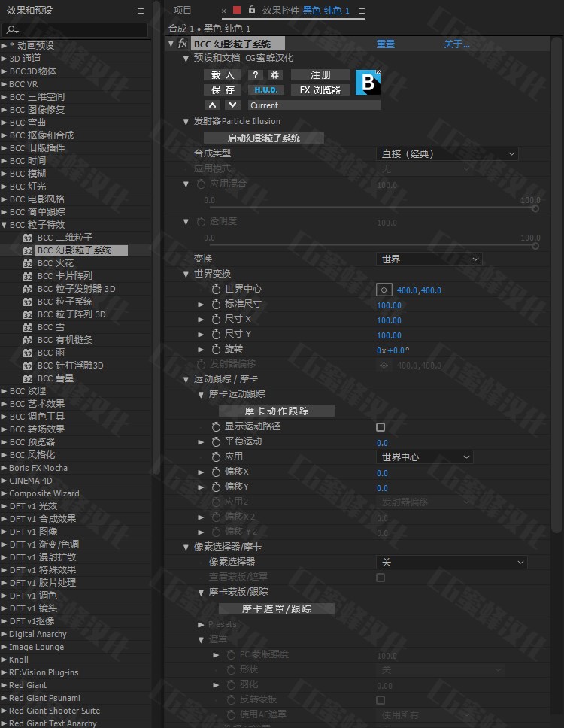The width and height of the screenshot is (564, 728).
Task: Click the 世界中心 value 400.0,400.0
Action: pos(419,290)
